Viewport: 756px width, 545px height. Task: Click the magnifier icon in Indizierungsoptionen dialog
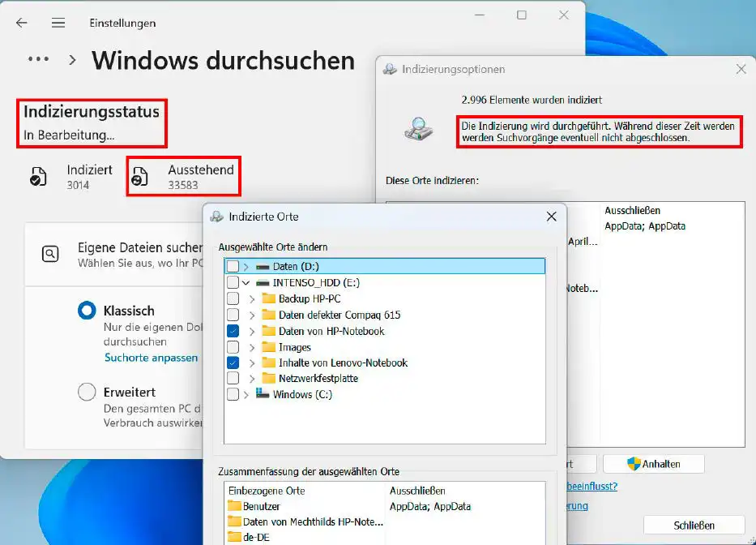(x=419, y=128)
